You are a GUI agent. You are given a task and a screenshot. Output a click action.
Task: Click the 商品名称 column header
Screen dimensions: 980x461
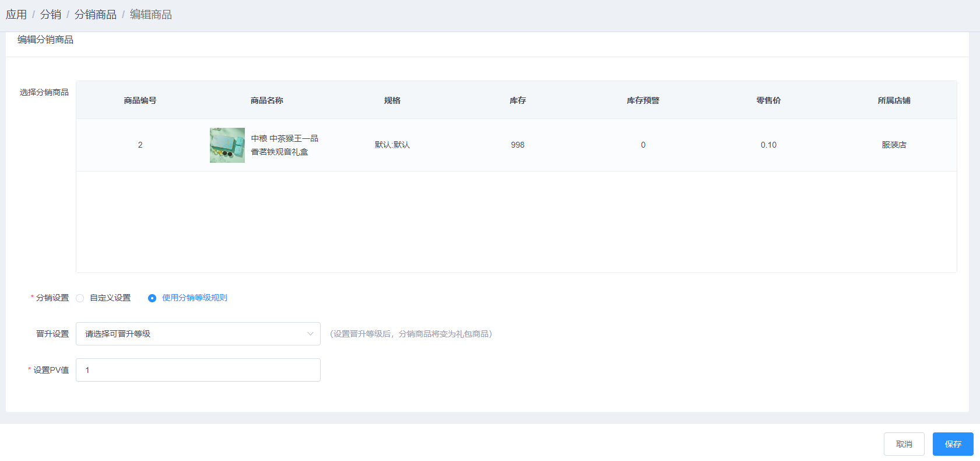coord(266,100)
